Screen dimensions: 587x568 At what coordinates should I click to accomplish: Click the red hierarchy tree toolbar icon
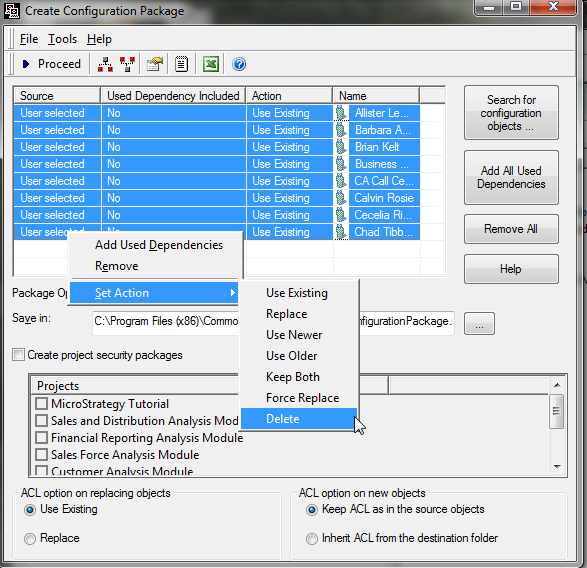tap(105, 64)
